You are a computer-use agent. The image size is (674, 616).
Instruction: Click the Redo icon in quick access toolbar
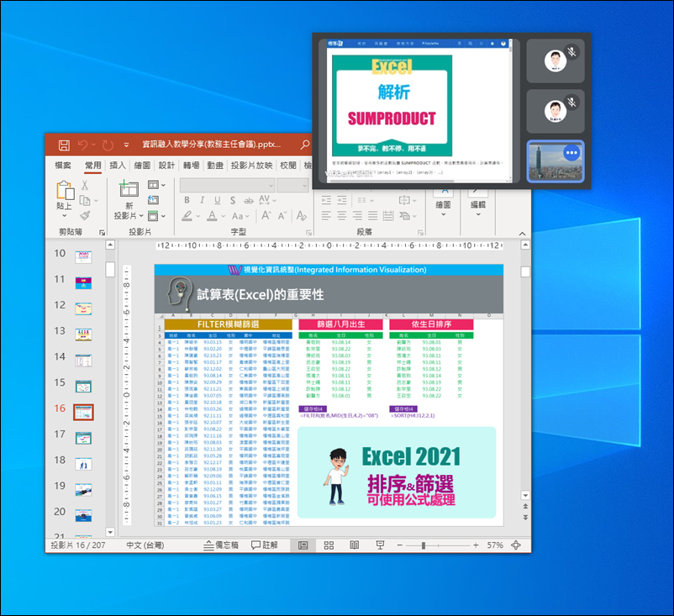coord(108,145)
